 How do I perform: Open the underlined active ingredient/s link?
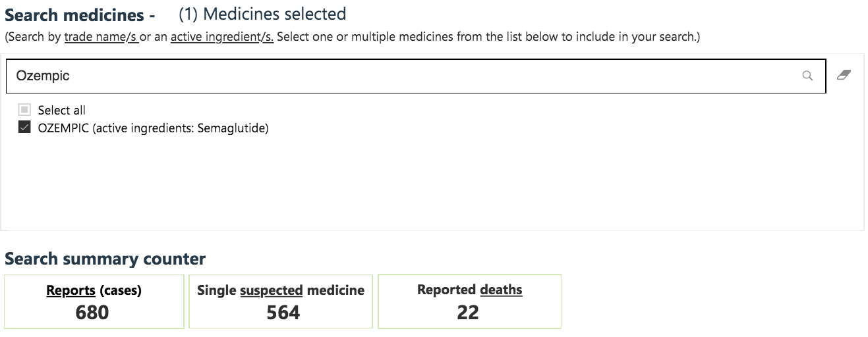point(222,37)
